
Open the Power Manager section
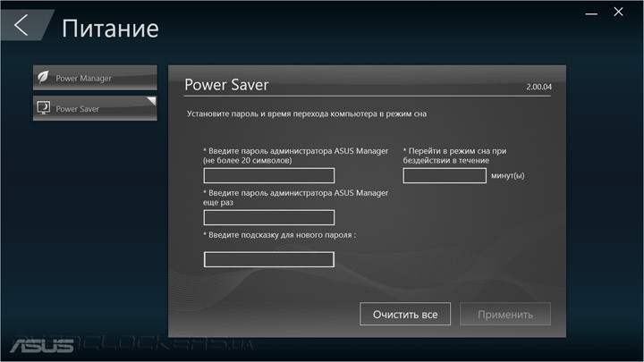click(95, 78)
